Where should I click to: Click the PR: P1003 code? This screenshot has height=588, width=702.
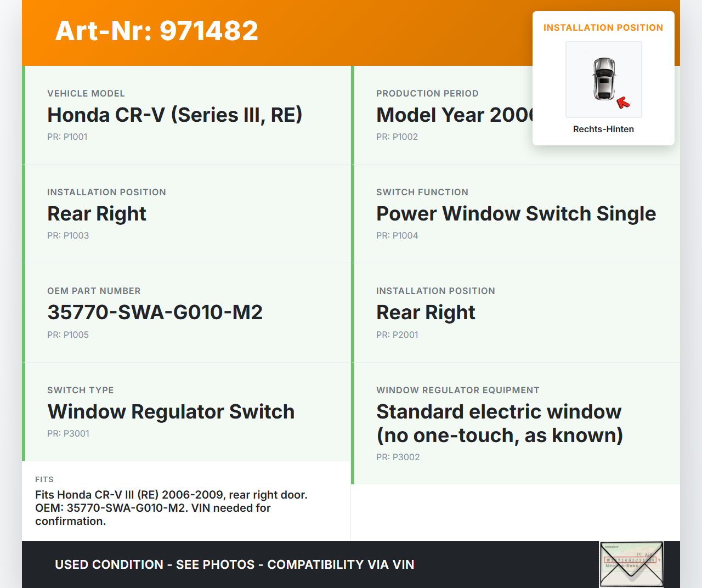click(x=68, y=235)
